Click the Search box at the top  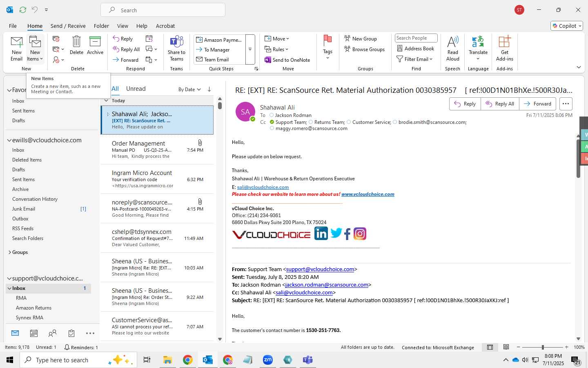point(163,10)
